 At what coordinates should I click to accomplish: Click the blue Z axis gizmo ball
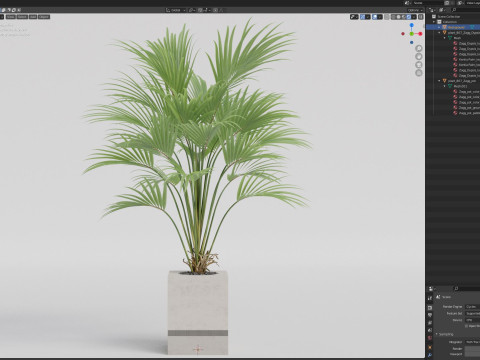412,25
